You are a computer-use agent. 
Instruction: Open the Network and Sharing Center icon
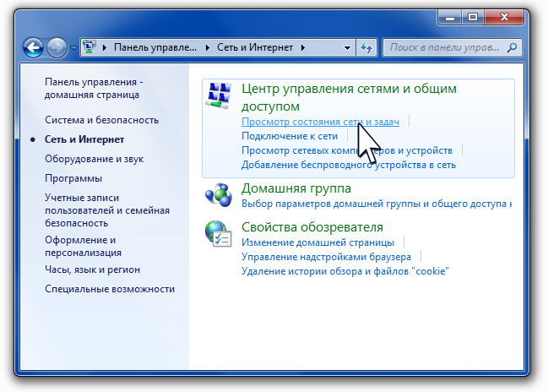[220, 97]
